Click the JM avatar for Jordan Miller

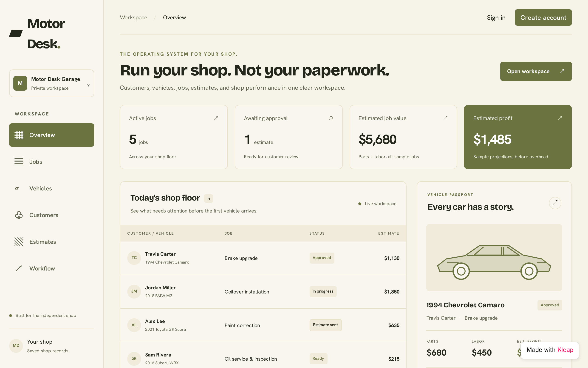click(x=134, y=292)
